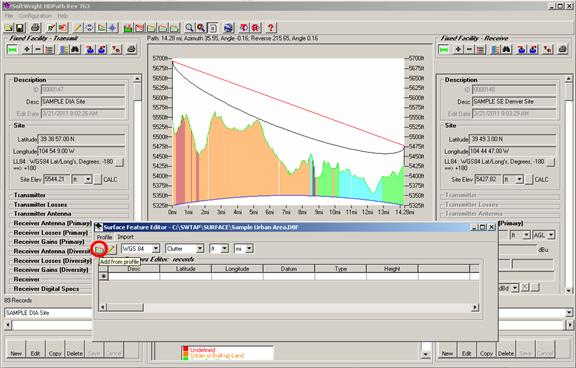The image size is (576, 368).
Task: Open the WGS 84 datum dropdown
Action: pos(156,249)
